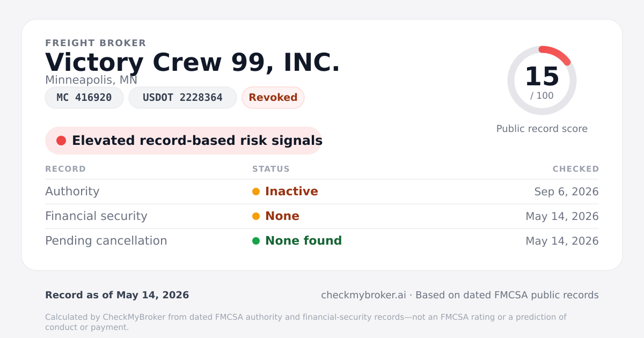
Task: Click the Revoked status badge
Action: [273, 98]
